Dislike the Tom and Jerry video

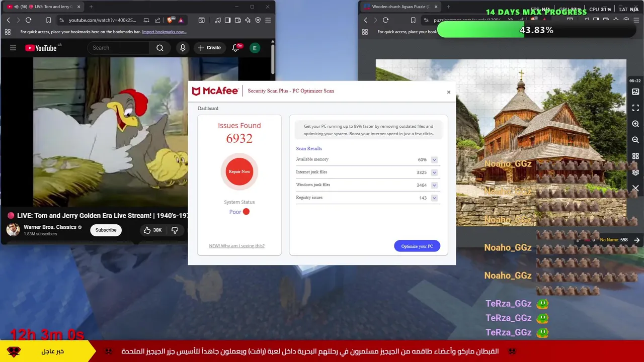(175, 230)
